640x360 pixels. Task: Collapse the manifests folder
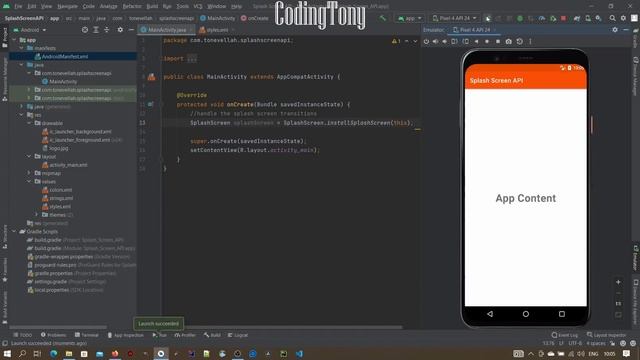(22, 48)
